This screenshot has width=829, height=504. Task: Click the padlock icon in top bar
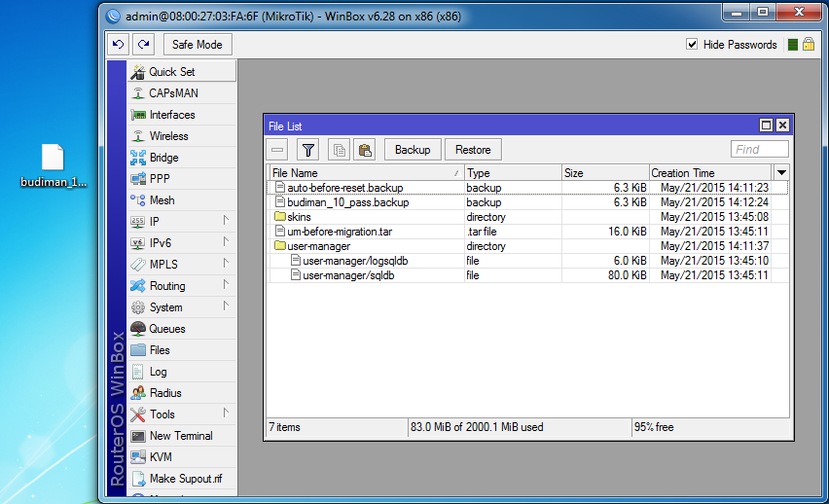[809, 44]
